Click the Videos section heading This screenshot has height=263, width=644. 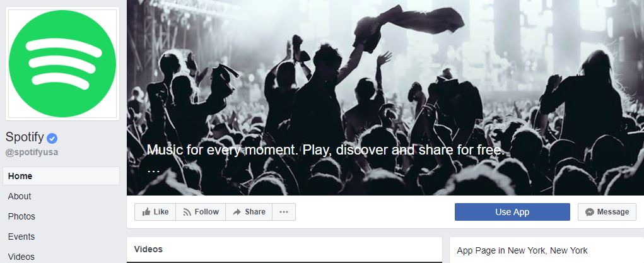click(x=148, y=249)
